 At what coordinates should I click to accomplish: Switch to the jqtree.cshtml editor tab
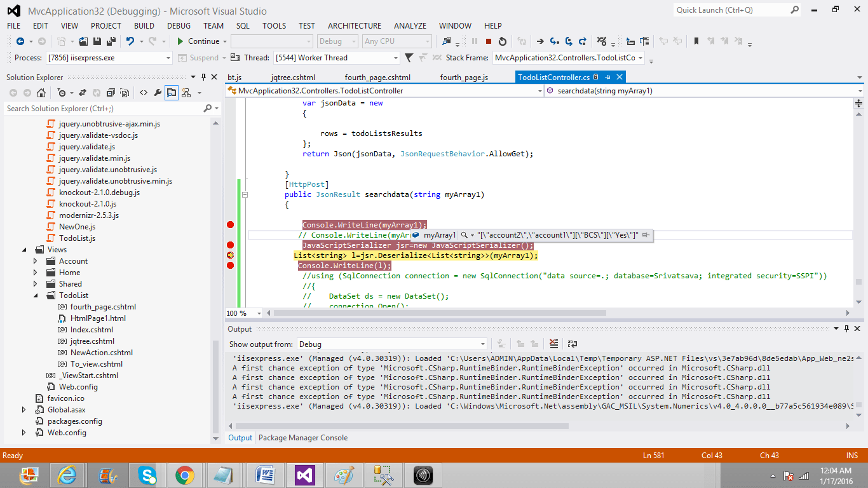(x=293, y=78)
